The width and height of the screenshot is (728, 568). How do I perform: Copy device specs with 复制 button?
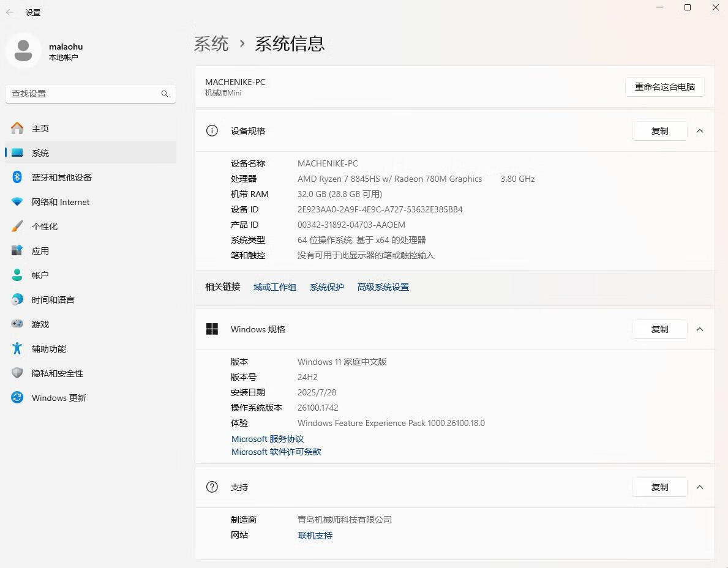(659, 131)
